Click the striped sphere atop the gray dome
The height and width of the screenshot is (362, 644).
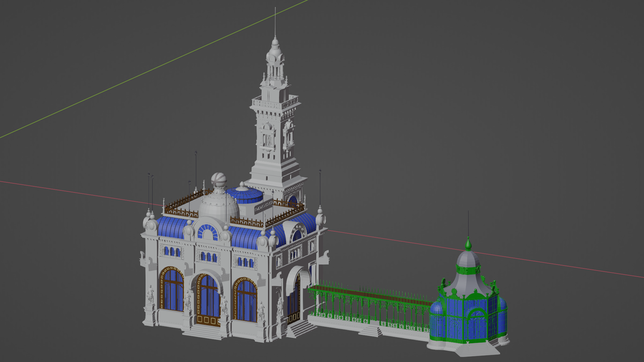(x=218, y=179)
